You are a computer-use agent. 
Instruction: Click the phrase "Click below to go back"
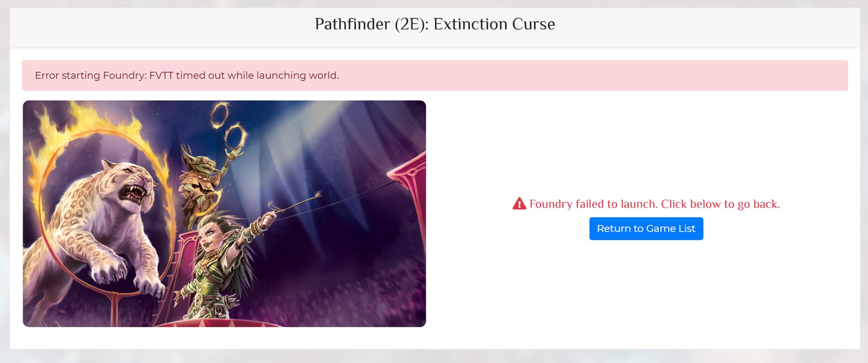click(x=720, y=204)
